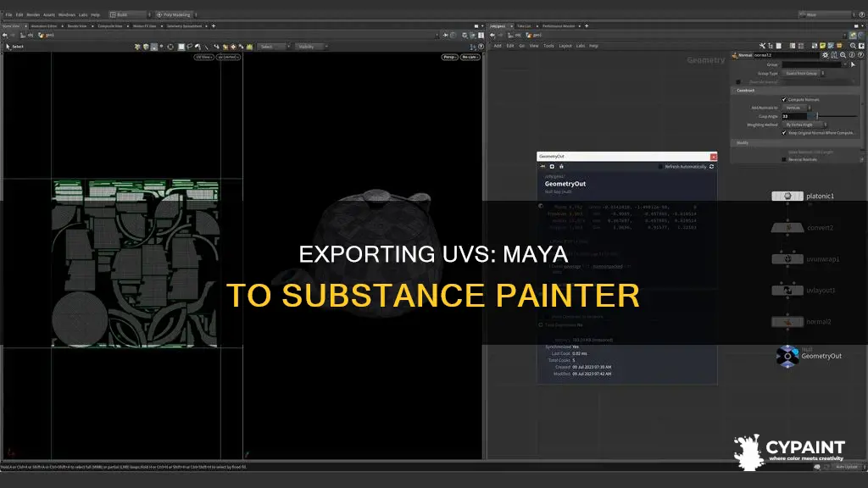Add a new pane tab in network pane
868x488 pixels.
click(x=587, y=26)
